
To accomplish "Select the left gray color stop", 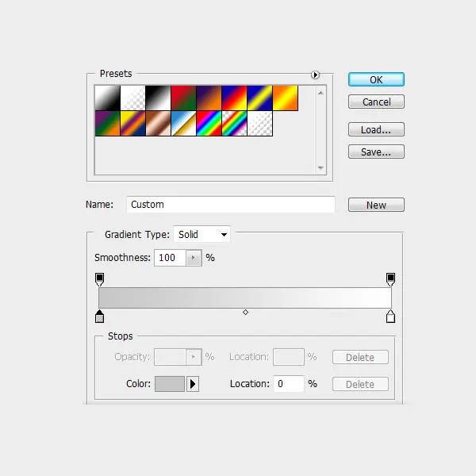I will [99, 317].
